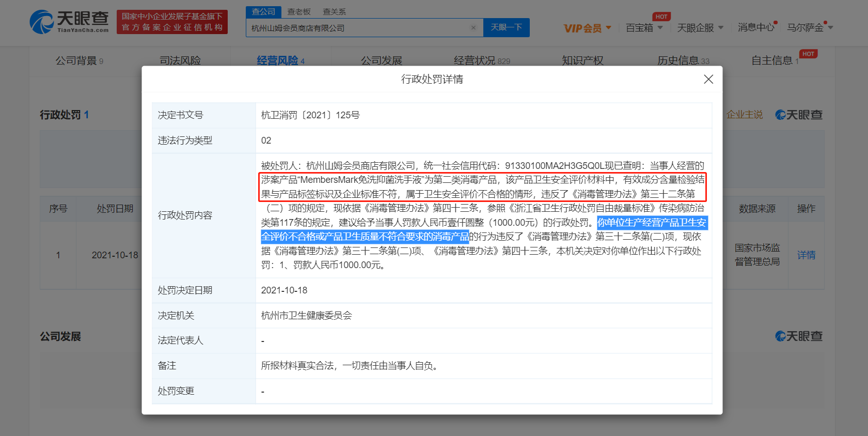Click the 操作 column header
868x436 pixels.
pos(806,209)
